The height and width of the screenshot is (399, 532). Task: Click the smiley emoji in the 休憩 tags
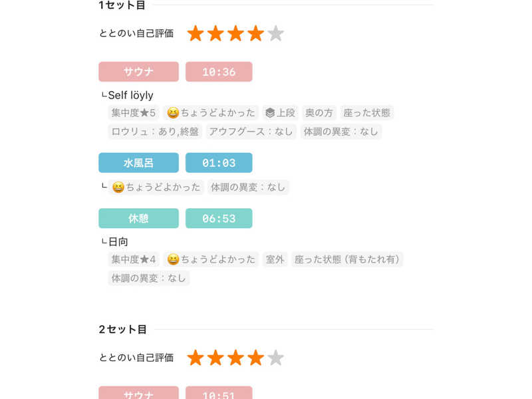173,259
